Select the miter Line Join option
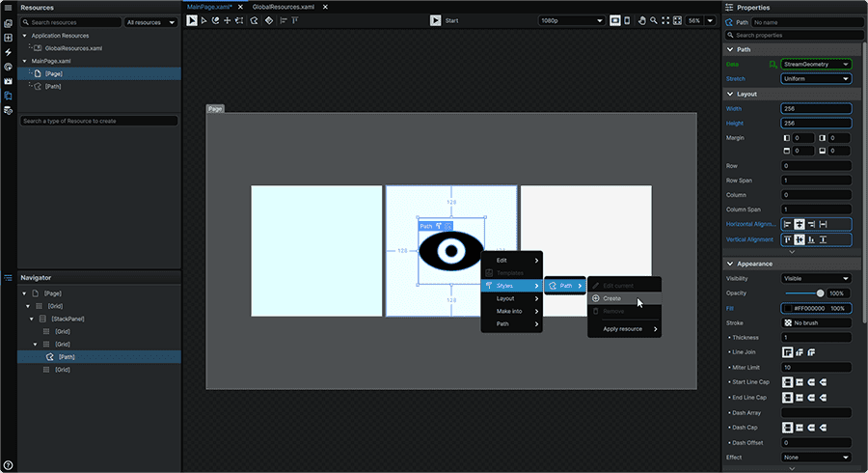Image resolution: width=868 pixels, height=473 pixels. coord(787,352)
